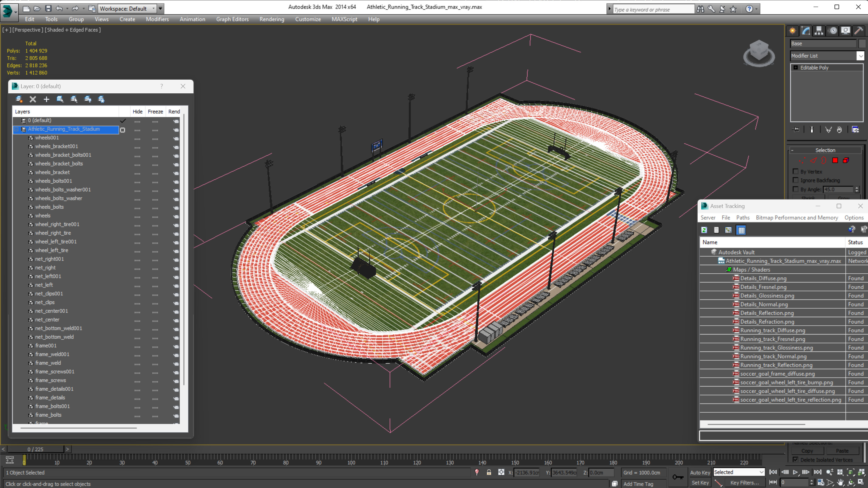868x488 pixels.
Task: Enable Ignore Backfacing checkbox
Action: 796,180
